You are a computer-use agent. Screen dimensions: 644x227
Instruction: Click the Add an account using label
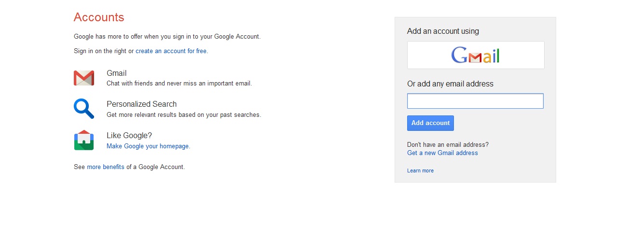[x=443, y=31]
